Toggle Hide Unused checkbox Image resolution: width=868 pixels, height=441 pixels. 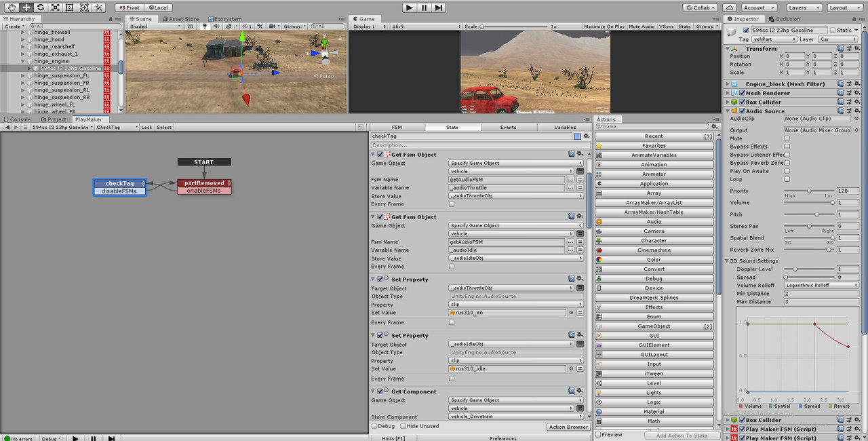403,426
